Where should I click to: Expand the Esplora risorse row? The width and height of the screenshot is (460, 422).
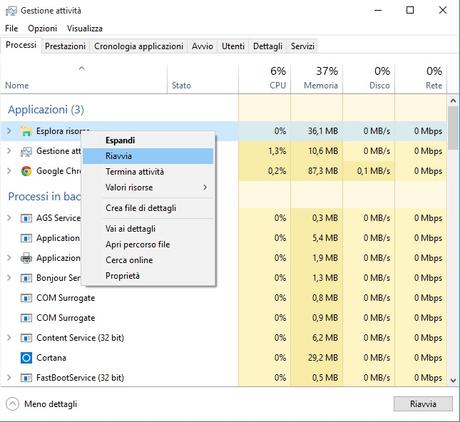coord(9,131)
